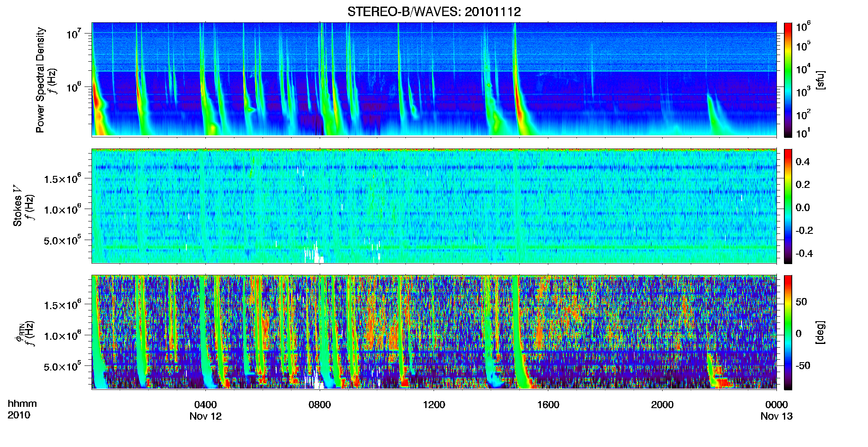This screenshot has width=868, height=447.
Task: Click the 10^6 tick on the Power Spectral Density axis
Action: [75, 87]
